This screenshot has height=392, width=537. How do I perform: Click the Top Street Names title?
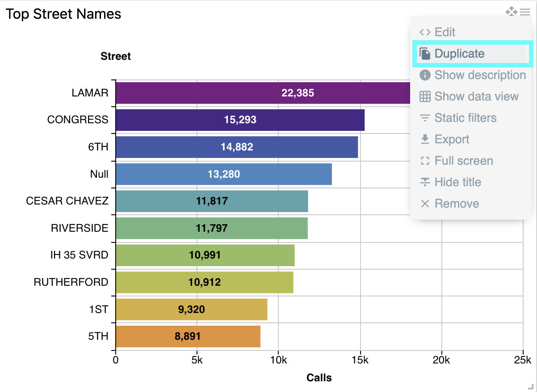63,14
